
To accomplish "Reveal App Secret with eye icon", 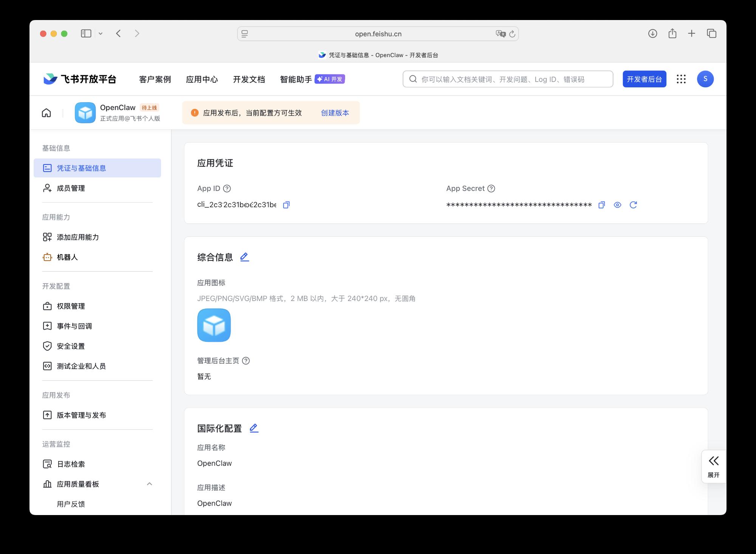I will coord(617,205).
